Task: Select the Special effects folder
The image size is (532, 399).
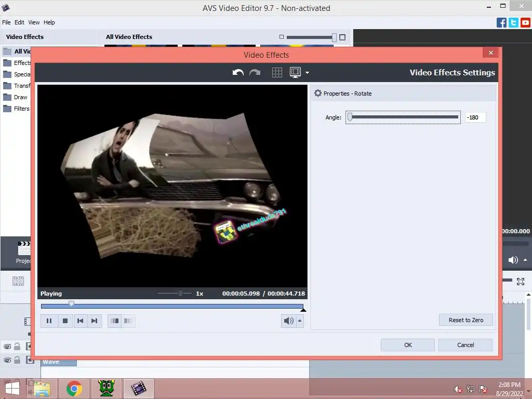Action: pyautogui.click(x=17, y=74)
